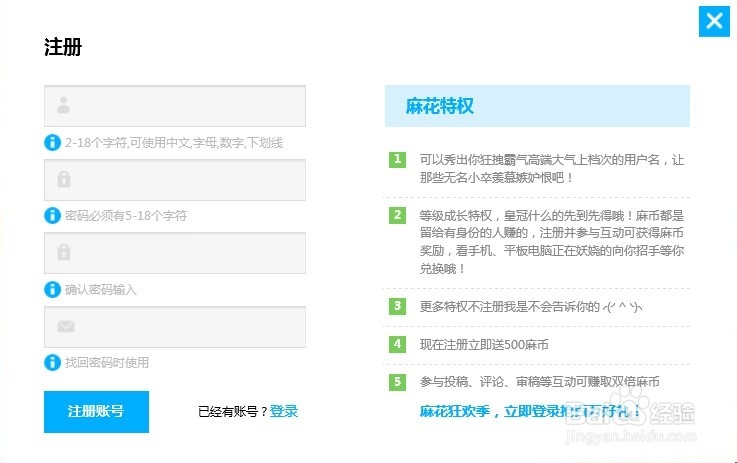Open the 登录 link

284,411
